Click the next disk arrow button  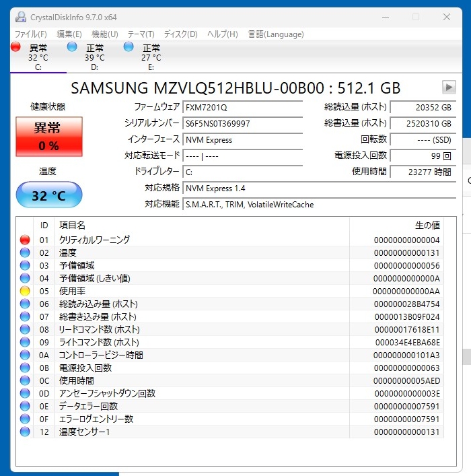(x=449, y=88)
